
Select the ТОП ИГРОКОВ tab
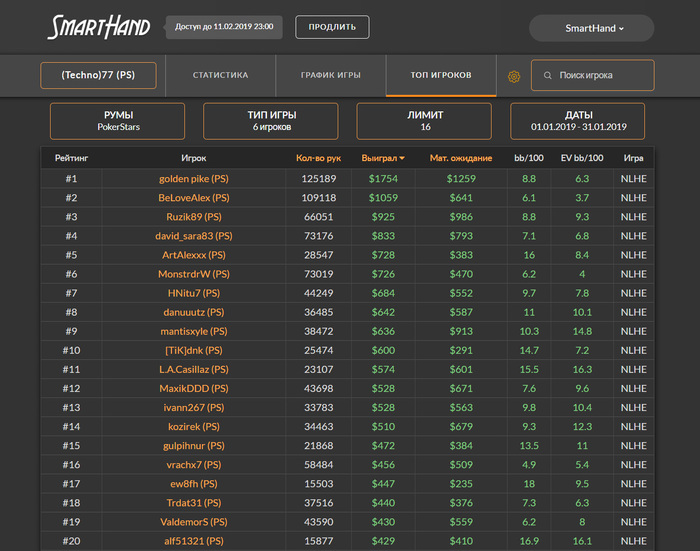click(441, 75)
